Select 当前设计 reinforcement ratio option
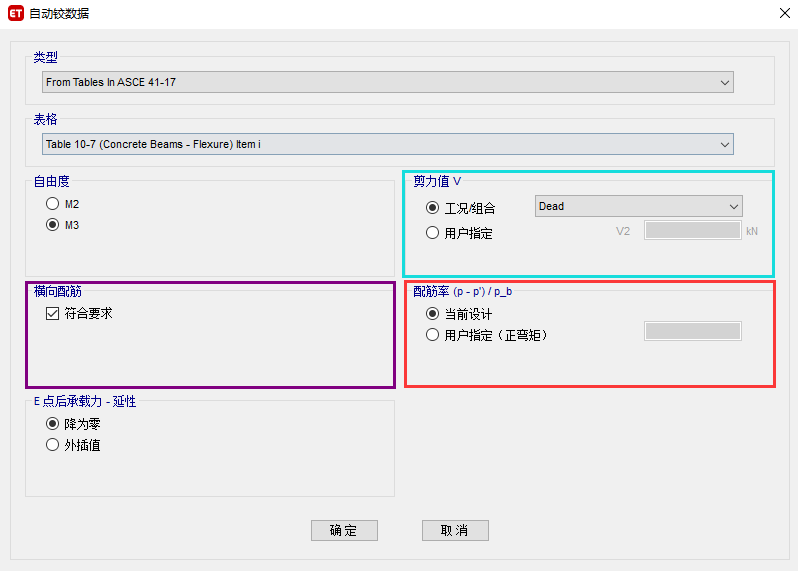This screenshot has width=798, height=571. pyautogui.click(x=459, y=314)
